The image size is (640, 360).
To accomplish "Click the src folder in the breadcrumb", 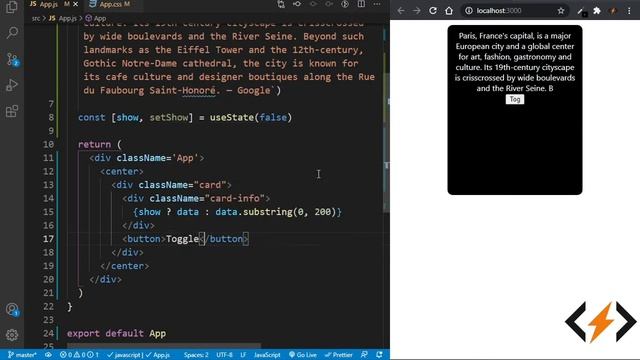I will pyautogui.click(x=36, y=18).
